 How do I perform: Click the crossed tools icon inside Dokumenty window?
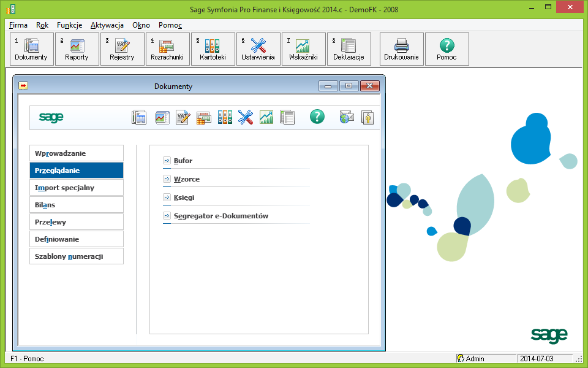pyautogui.click(x=246, y=117)
